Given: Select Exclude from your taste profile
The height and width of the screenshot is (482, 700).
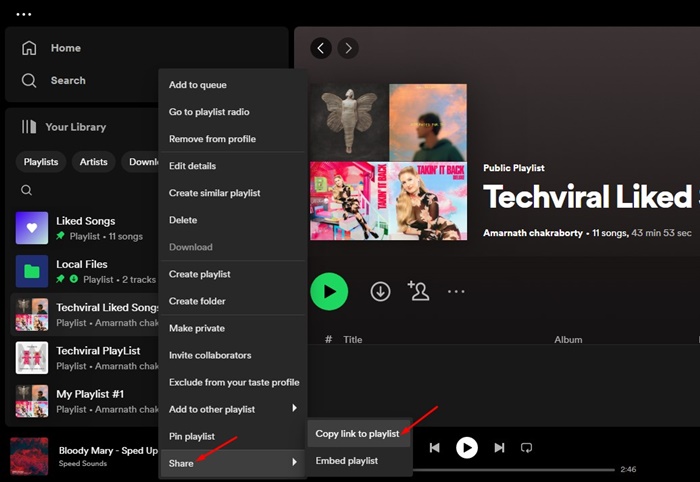Looking at the screenshot, I should click(233, 382).
